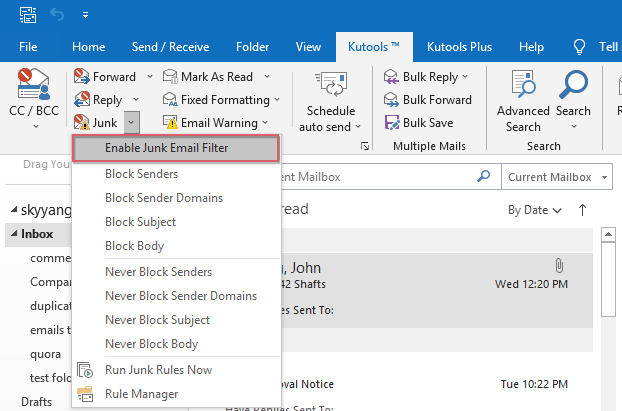Viewport: 622px width, 411px height.
Task: Click the Reply icon in Kutools ribbon
Action: (82, 100)
